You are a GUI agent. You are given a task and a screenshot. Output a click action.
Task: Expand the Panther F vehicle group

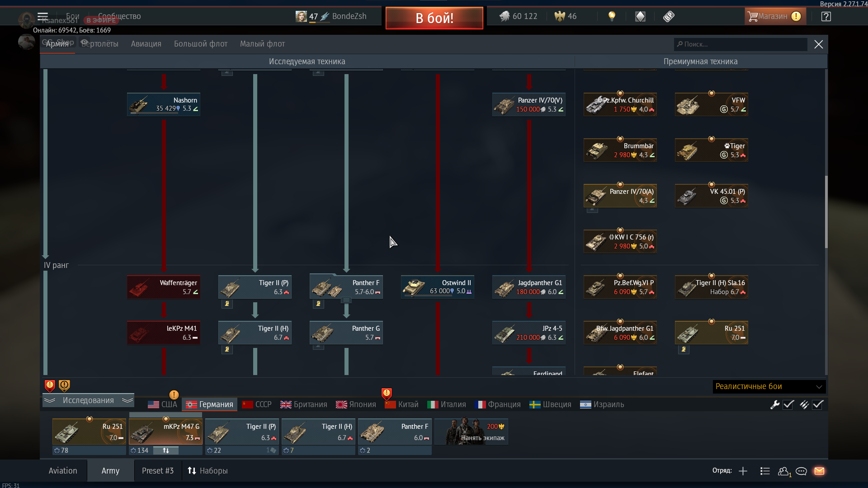346,300
